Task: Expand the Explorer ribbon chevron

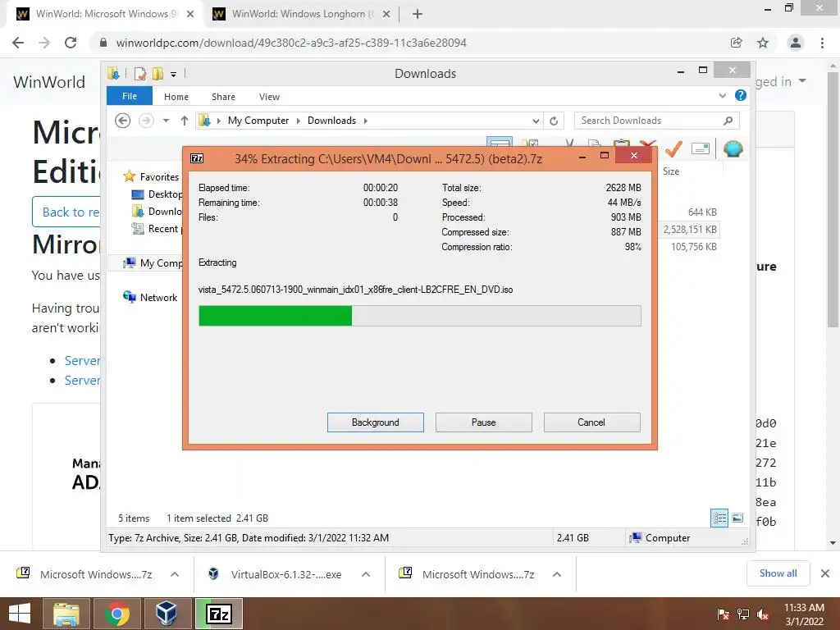Action: click(x=723, y=95)
